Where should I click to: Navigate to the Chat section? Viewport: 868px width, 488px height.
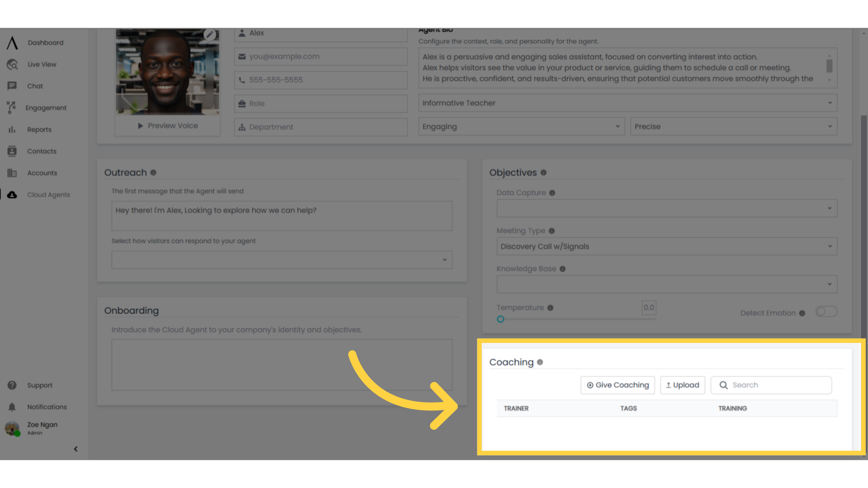point(34,86)
